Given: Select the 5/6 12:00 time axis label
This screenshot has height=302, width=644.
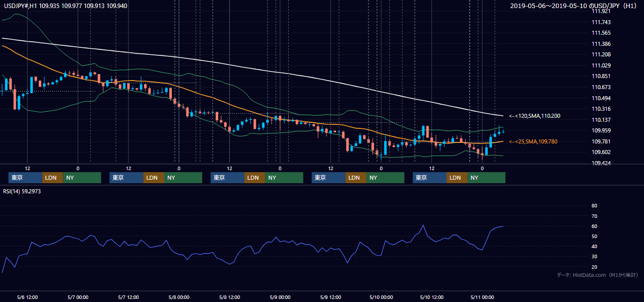Looking at the screenshot, I should point(27,297).
